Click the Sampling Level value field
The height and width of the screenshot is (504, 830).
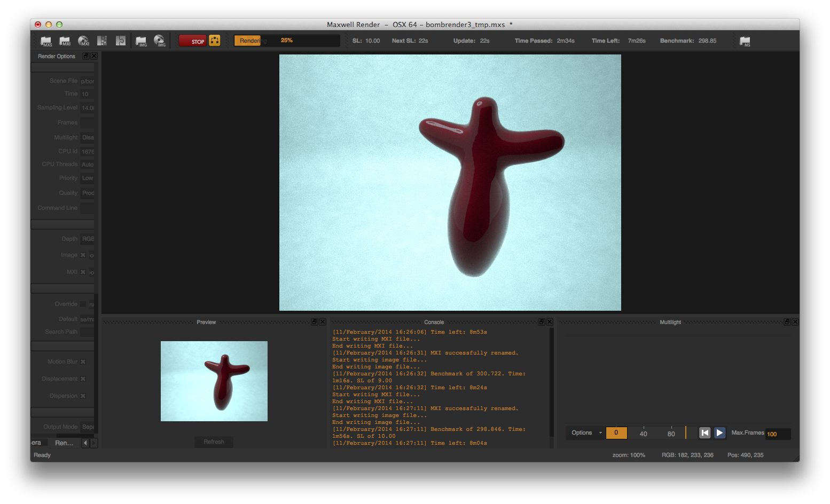(87, 108)
